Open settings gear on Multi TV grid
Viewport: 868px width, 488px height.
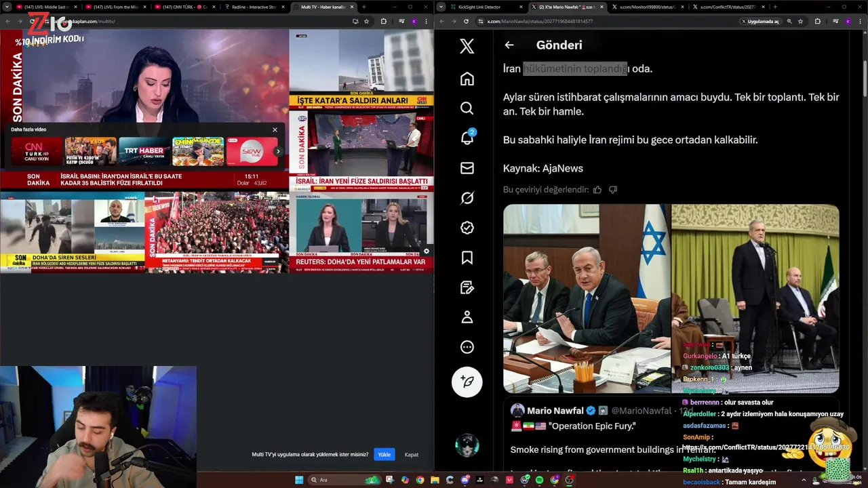pyautogui.click(x=426, y=251)
